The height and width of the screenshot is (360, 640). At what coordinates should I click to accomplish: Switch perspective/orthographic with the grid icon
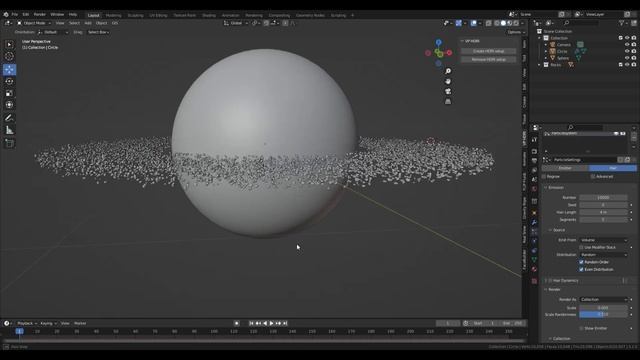[x=448, y=101]
